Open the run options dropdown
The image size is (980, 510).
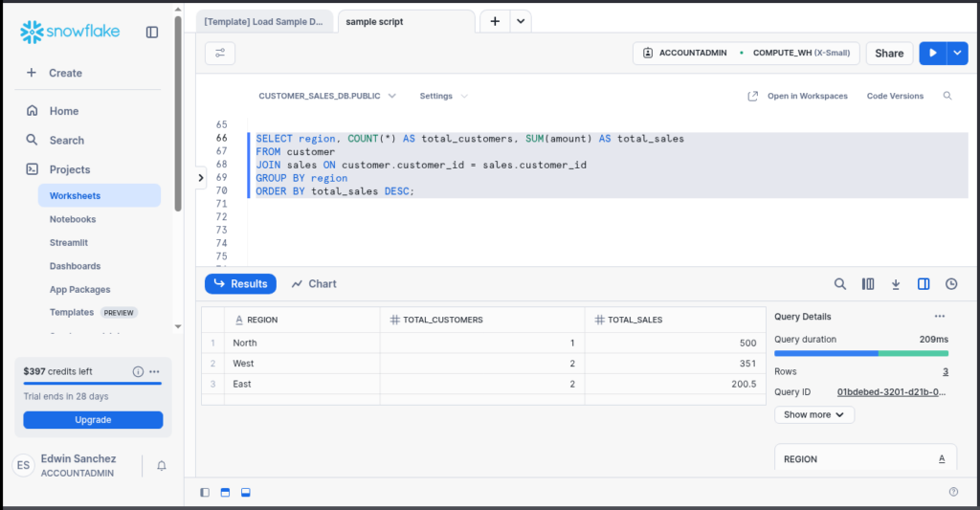tap(957, 54)
